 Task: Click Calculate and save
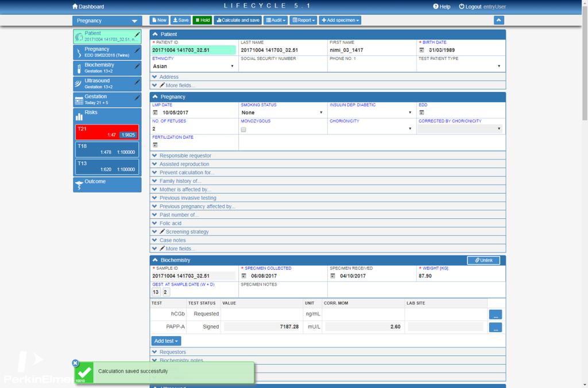pos(238,20)
